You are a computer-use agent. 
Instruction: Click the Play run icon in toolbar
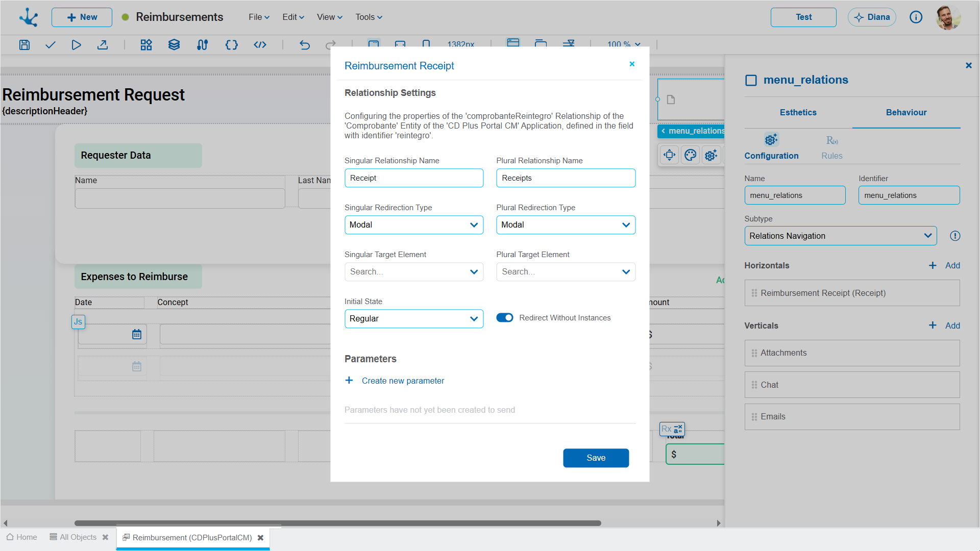tap(76, 45)
